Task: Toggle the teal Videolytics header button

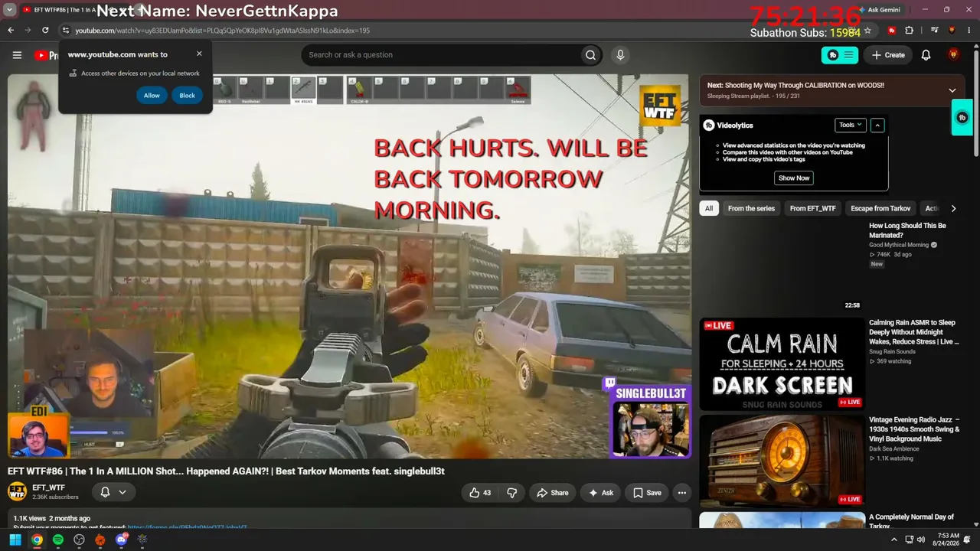Action: tap(840, 55)
